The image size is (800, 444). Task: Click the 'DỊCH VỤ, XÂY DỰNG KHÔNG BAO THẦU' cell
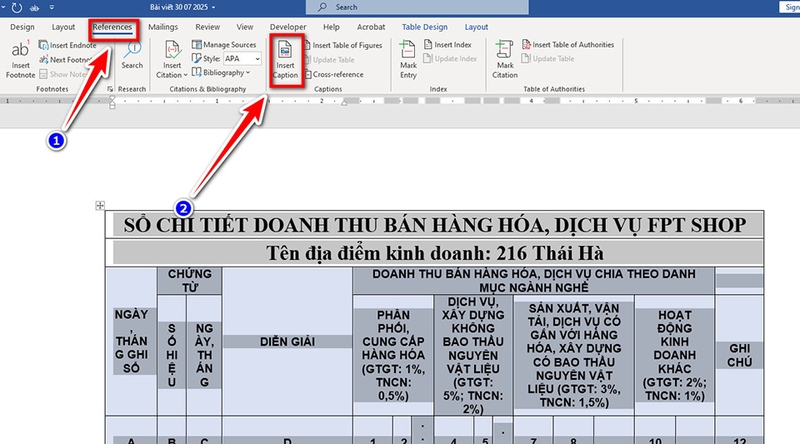point(473,355)
